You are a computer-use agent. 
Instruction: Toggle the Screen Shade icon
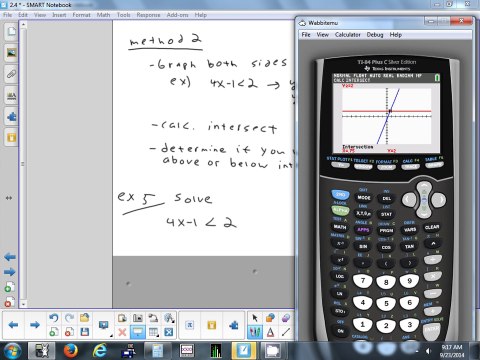[137, 332]
